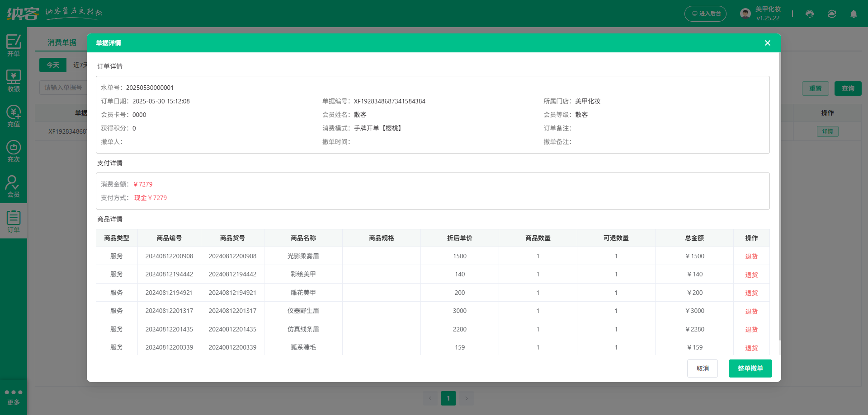Click 退货 for 光影柔雾眉 row
The width and height of the screenshot is (868, 415).
pyautogui.click(x=751, y=256)
